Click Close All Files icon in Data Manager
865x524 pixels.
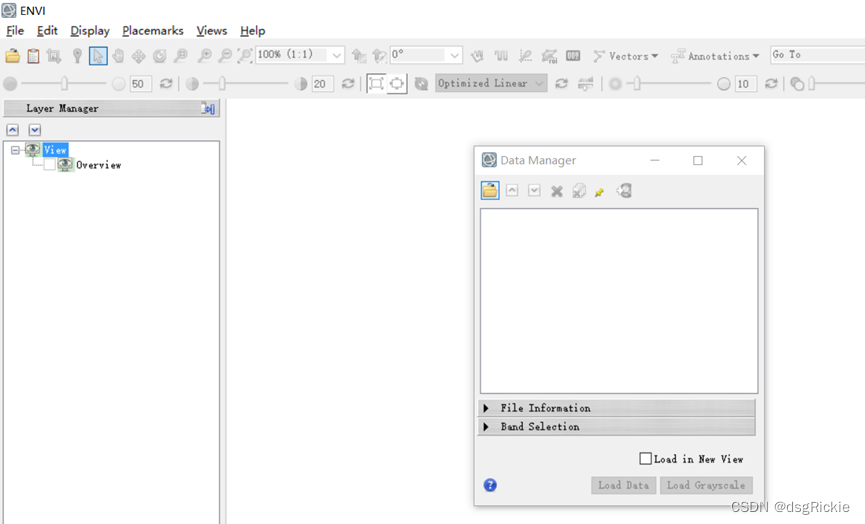point(579,191)
